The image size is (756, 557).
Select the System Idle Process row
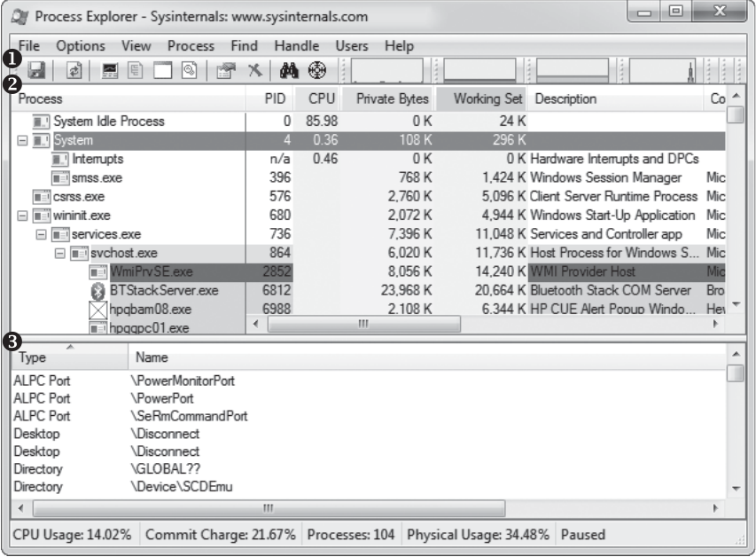tap(369, 122)
